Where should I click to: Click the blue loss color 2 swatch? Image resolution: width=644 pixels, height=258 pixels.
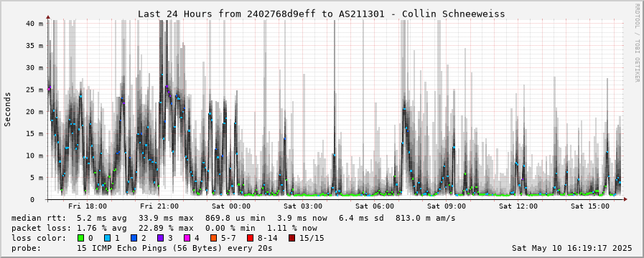134,238
